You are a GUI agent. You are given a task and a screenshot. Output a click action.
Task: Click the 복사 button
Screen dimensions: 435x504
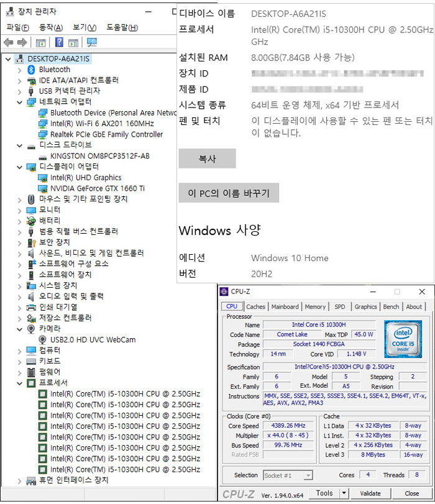click(x=208, y=158)
